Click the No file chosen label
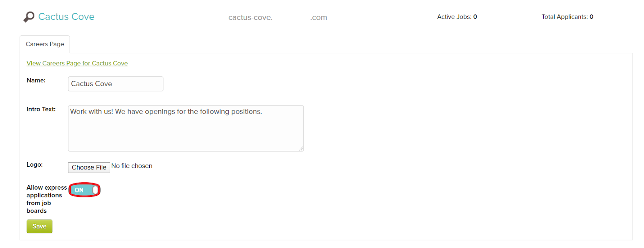This screenshot has height=248, width=644. (132, 165)
